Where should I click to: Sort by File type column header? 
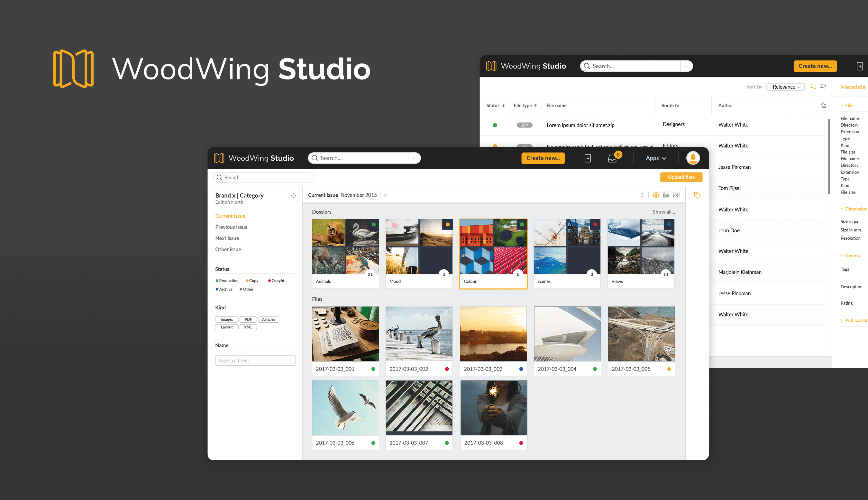click(525, 105)
